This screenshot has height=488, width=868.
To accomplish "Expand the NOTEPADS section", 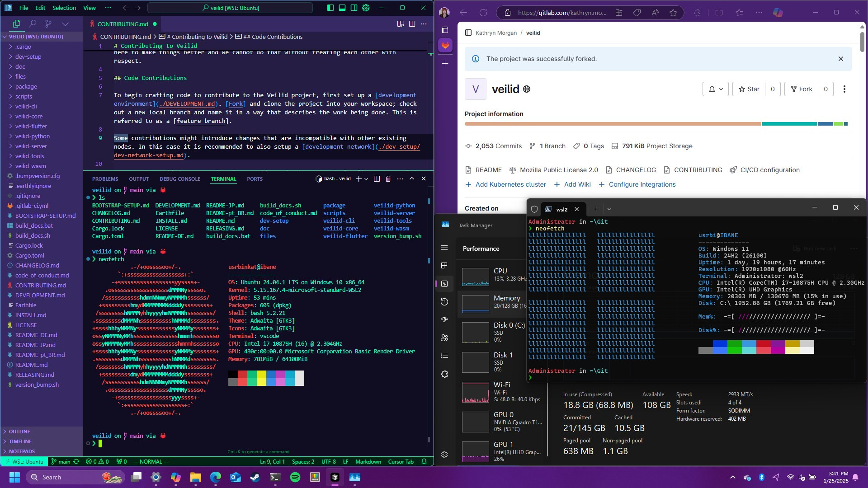I will [x=42, y=451].
